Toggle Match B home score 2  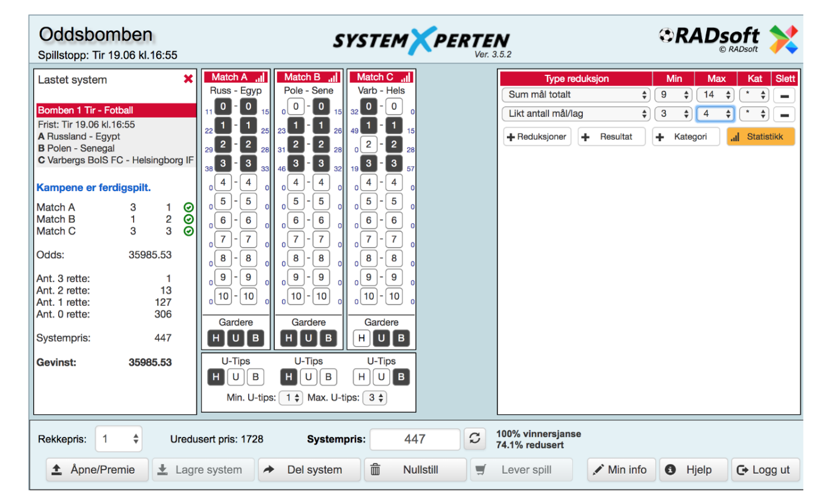point(296,144)
